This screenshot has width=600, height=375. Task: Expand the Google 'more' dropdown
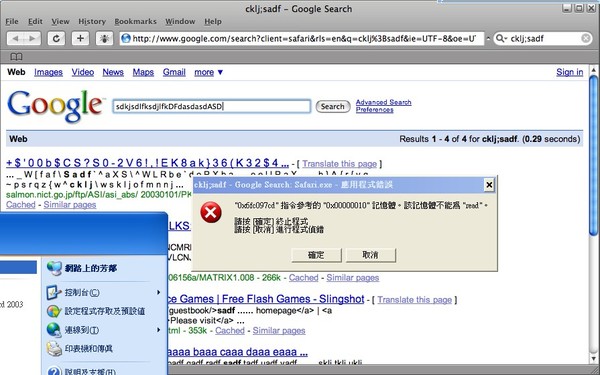(209, 72)
